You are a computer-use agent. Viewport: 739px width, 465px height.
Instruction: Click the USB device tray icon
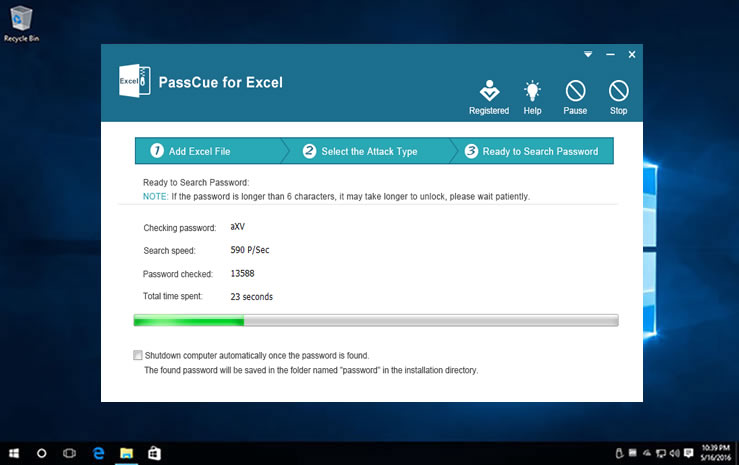click(619, 453)
